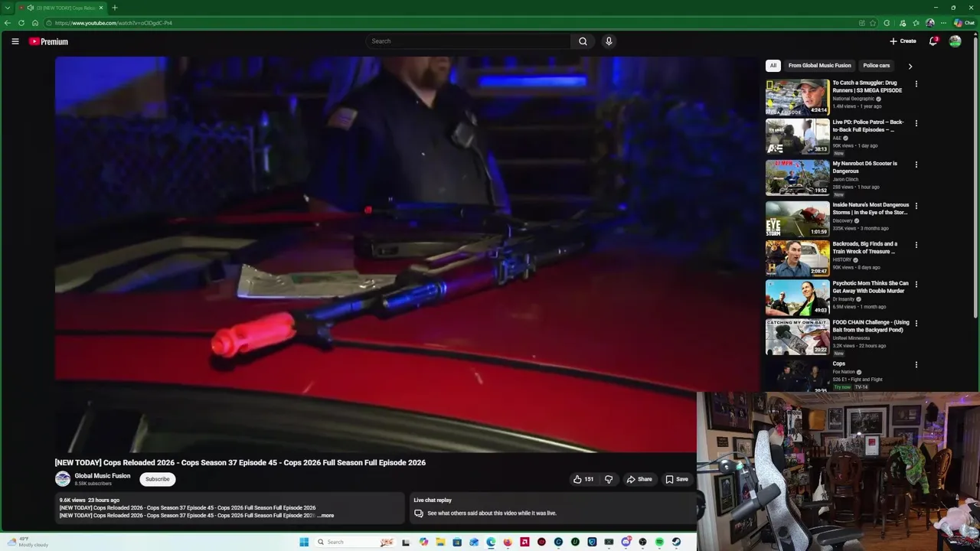Image resolution: width=980 pixels, height=551 pixels.
Task: Open options menu for Nature's Dangerous Storms
Action: click(916, 206)
